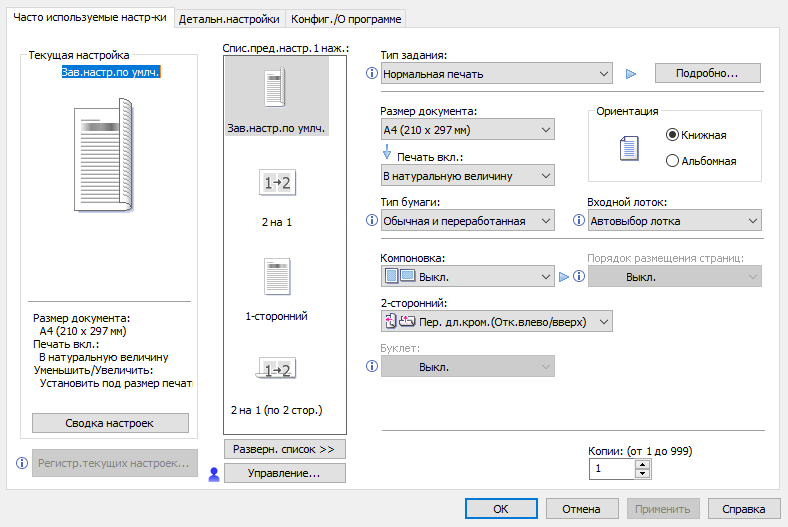
Task: Click document preview image under Текущая настройка
Action: tap(104, 155)
